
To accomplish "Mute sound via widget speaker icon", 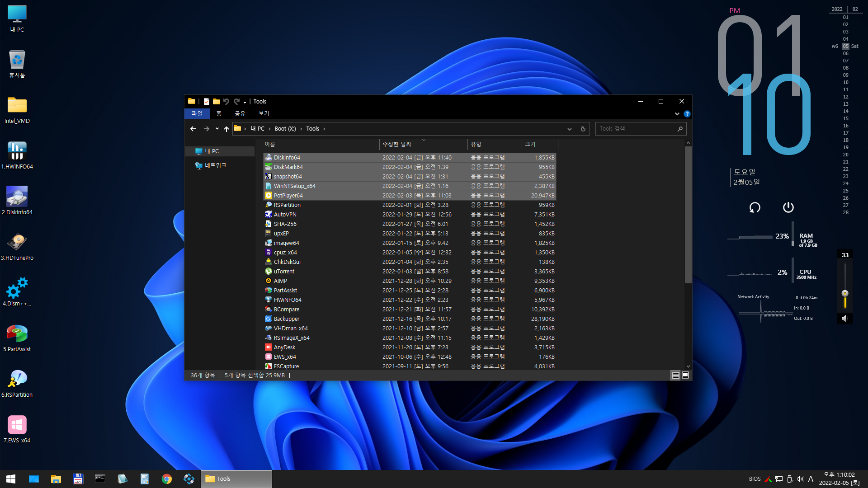I will (844, 319).
